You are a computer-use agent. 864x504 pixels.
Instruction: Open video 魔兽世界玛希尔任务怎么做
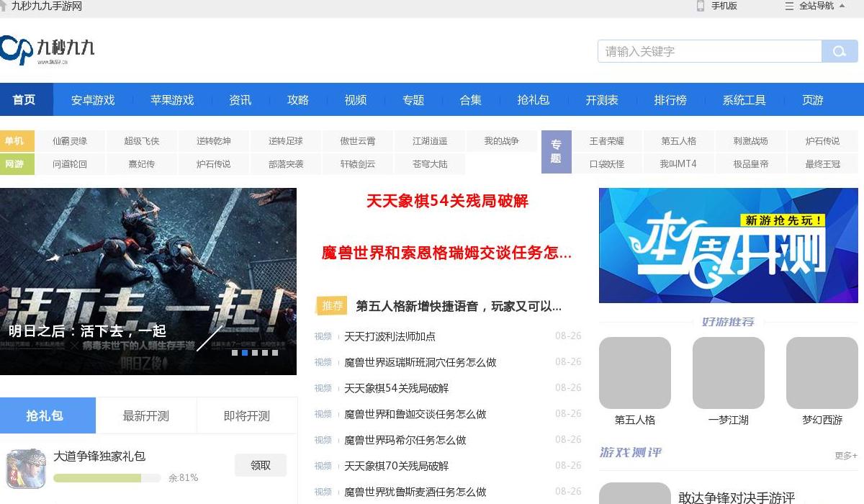tap(405, 440)
